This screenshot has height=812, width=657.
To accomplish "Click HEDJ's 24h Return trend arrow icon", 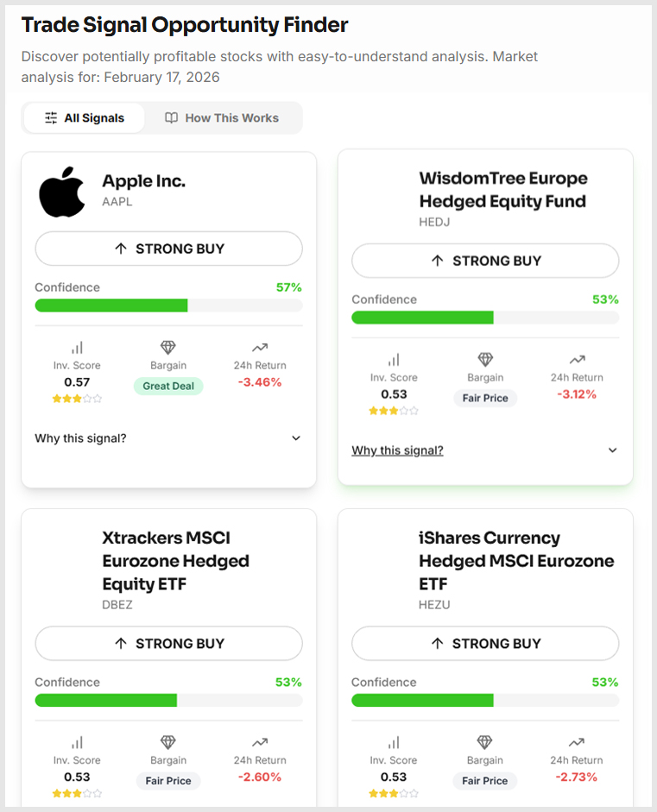I will 577,359.
